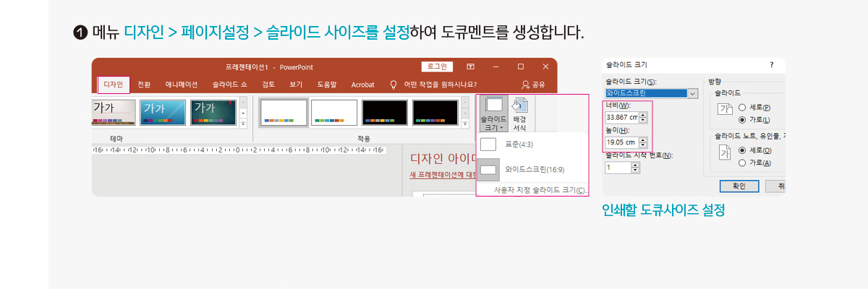The image size is (868, 289).
Task: Click the 로그인 (Sign in) button
Action: 437,66
